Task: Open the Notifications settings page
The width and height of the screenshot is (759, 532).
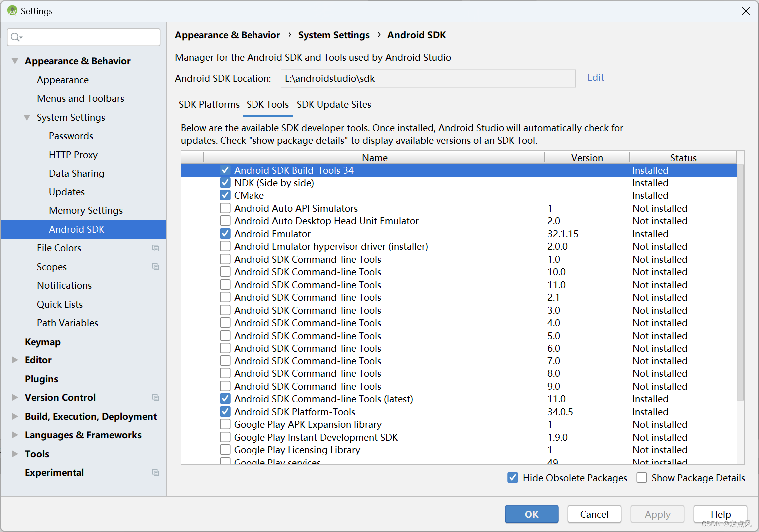Action: [x=64, y=285]
